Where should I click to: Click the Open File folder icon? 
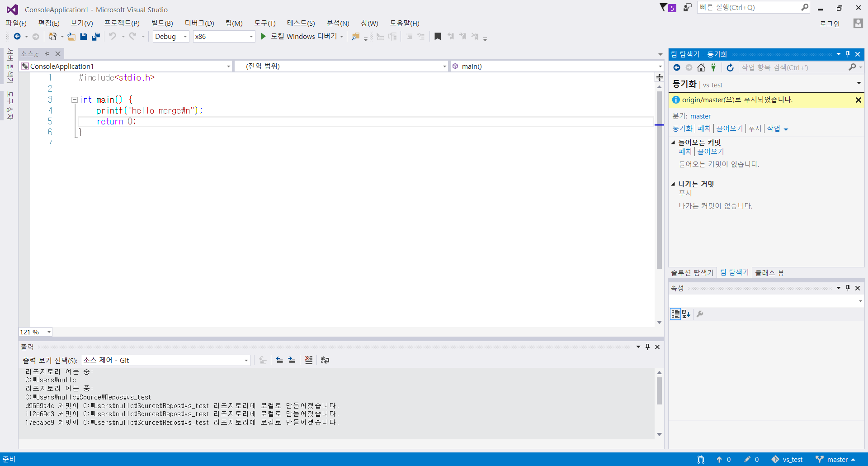pos(71,37)
